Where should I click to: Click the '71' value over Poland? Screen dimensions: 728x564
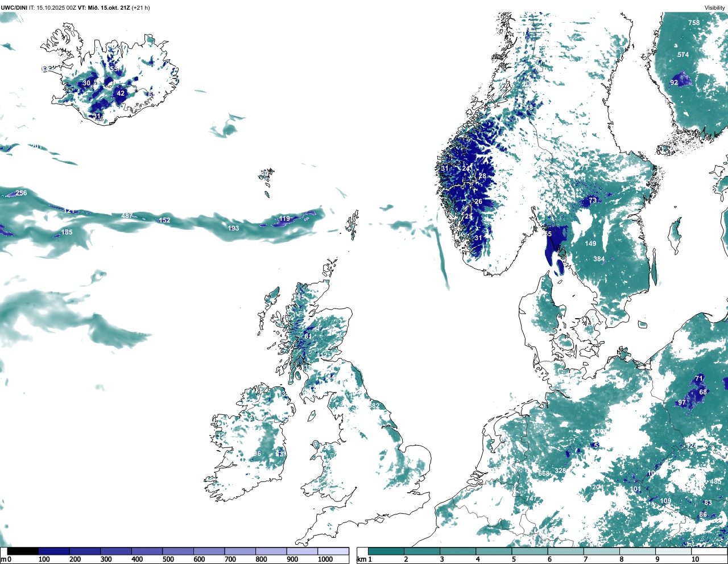(x=699, y=378)
